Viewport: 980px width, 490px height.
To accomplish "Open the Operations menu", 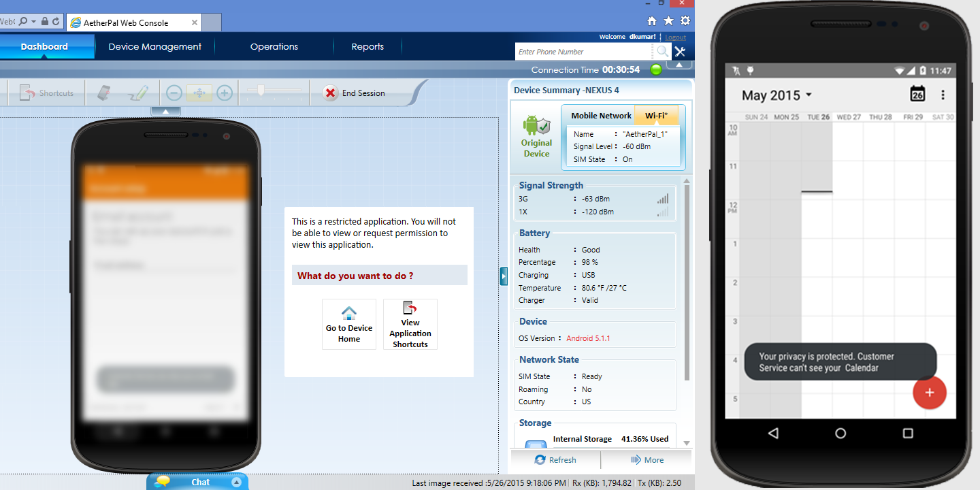I will (274, 46).
